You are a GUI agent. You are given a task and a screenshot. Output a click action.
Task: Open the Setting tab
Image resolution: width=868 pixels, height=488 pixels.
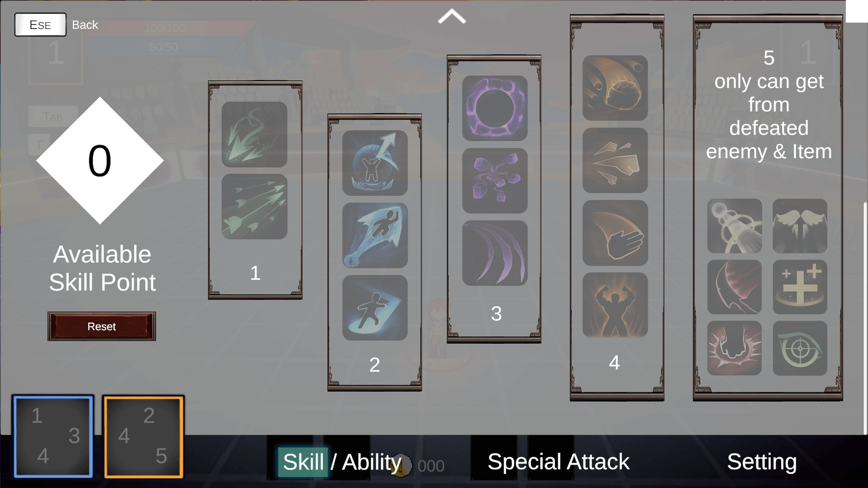pyautogui.click(x=762, y=462)
